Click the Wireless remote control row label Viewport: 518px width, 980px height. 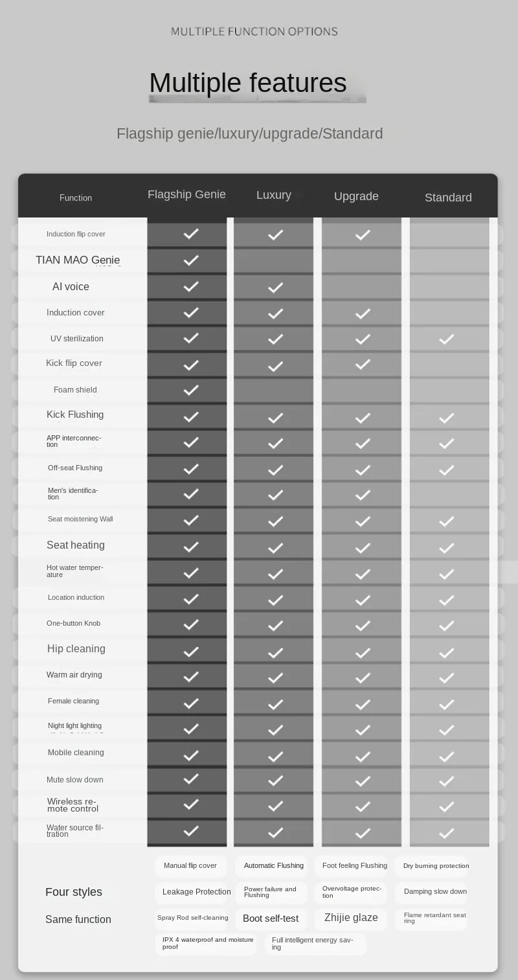(73, 805)
